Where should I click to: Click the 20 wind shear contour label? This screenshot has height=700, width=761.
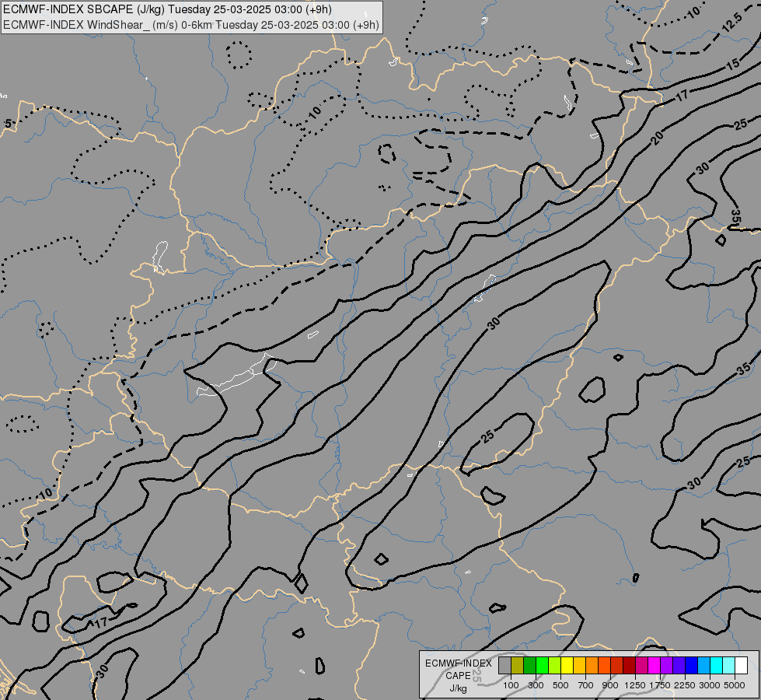tap(658, 138)
